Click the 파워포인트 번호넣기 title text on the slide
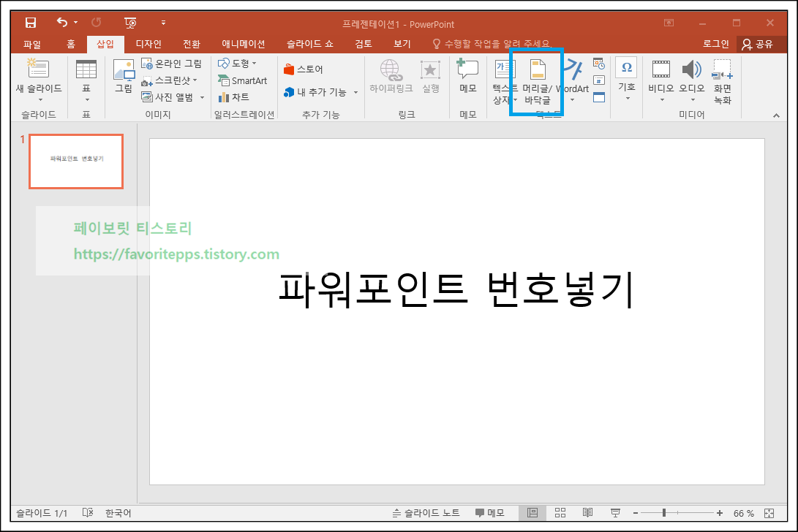This screenshot has width=798, height=532. pyautogui.click(x=456, y=289)
